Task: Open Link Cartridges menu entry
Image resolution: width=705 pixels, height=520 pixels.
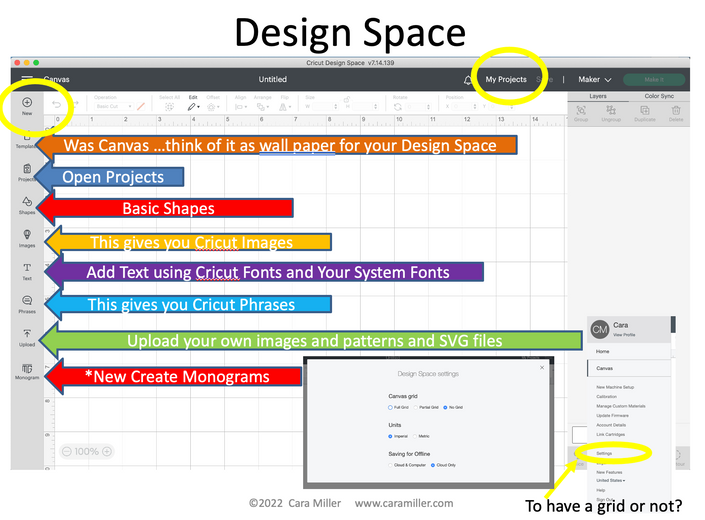Action: click(610, 434)
